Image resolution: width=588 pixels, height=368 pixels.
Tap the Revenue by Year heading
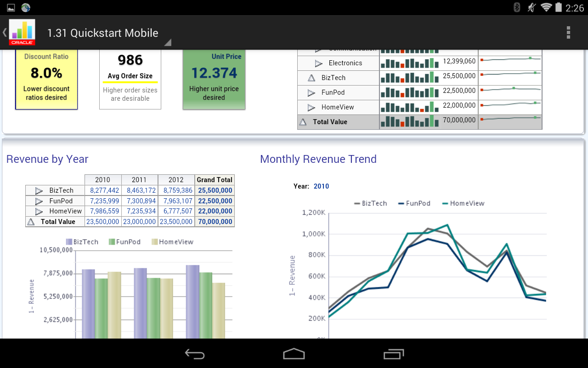click(47, 159)
